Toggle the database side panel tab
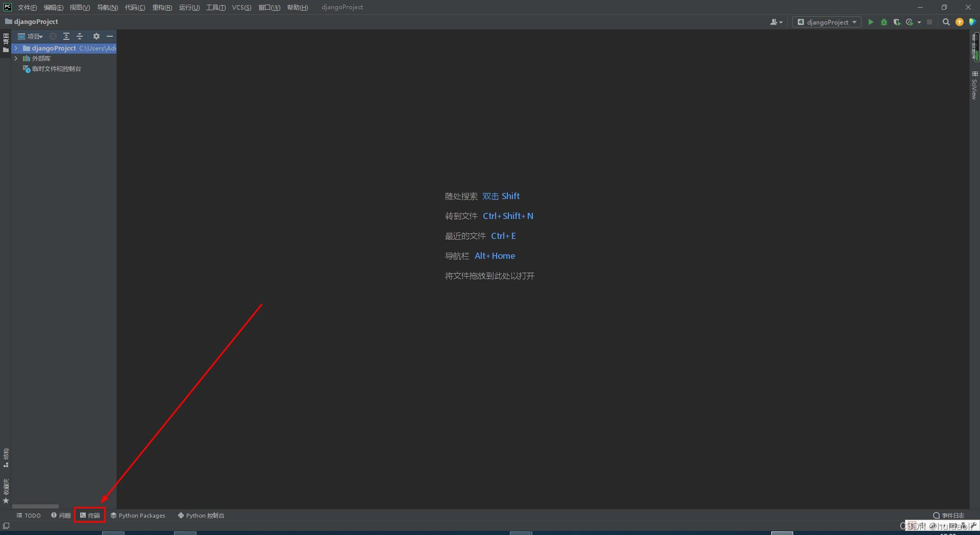This screenshot has height=535, width=980. (x=974, y=47)
